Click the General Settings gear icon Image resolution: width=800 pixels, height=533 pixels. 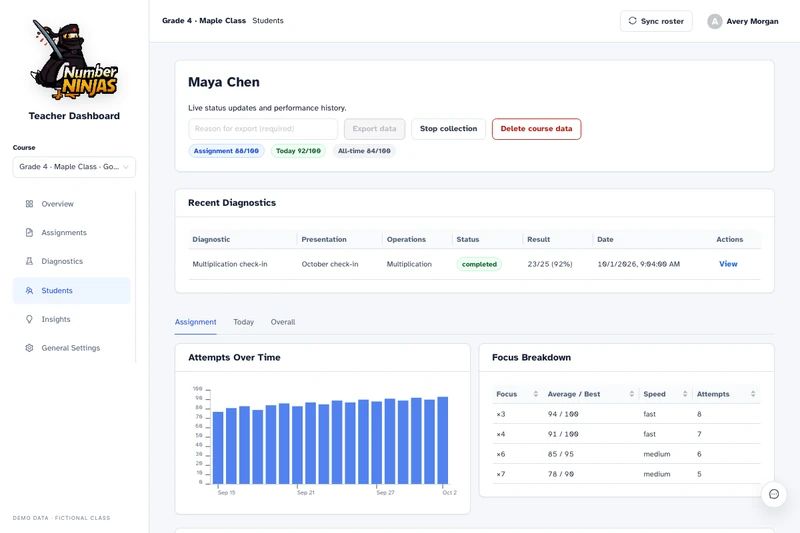[x=29, y=348]
